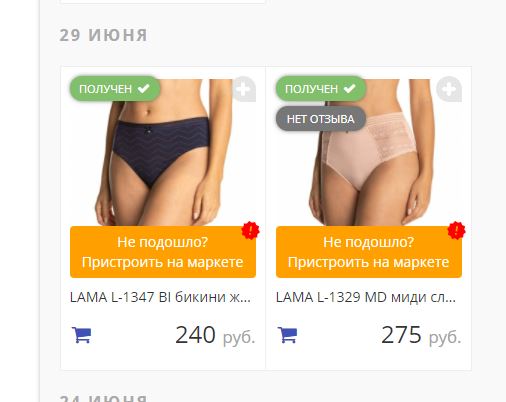506x402 pixels.
Task: Click the plus comment icon on LAMA L-1329 card
Action: coord(449,89)
